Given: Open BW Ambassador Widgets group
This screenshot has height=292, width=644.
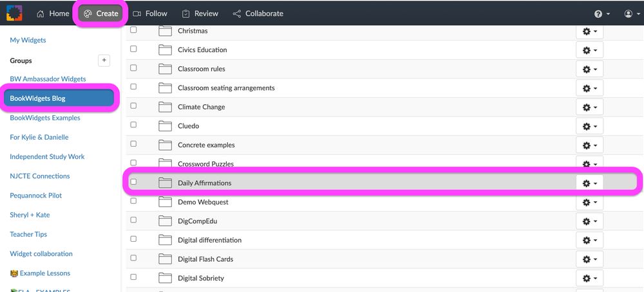Looking at the screenshot, I should pos(48,78).
